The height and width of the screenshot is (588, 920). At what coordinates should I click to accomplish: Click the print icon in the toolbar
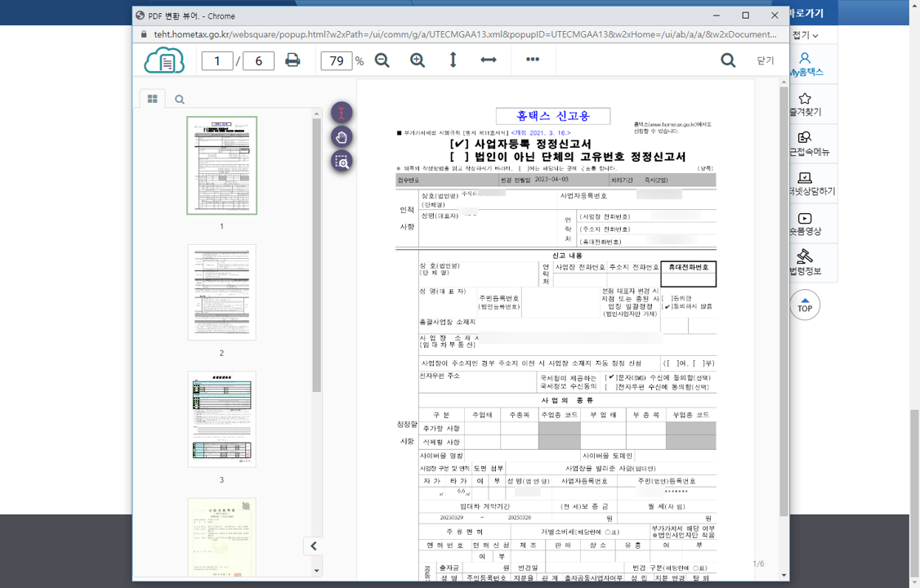tap(293, 60)
